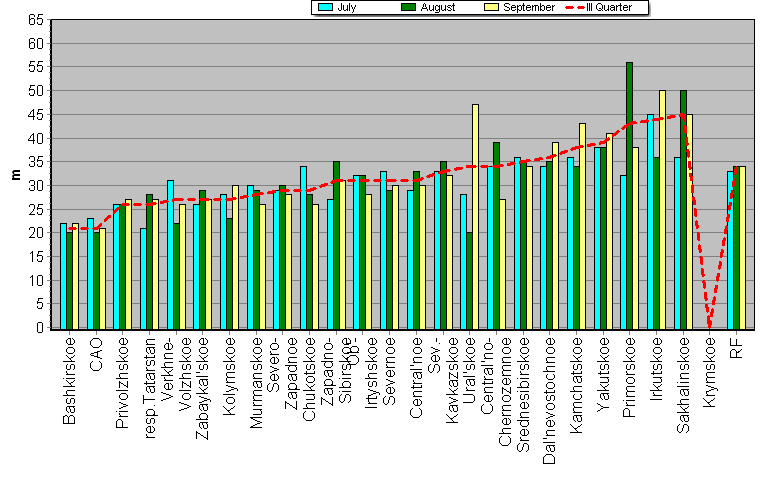The image size is (777, 479).
Task: Click the RF axis label
Action: coord(736,348)
